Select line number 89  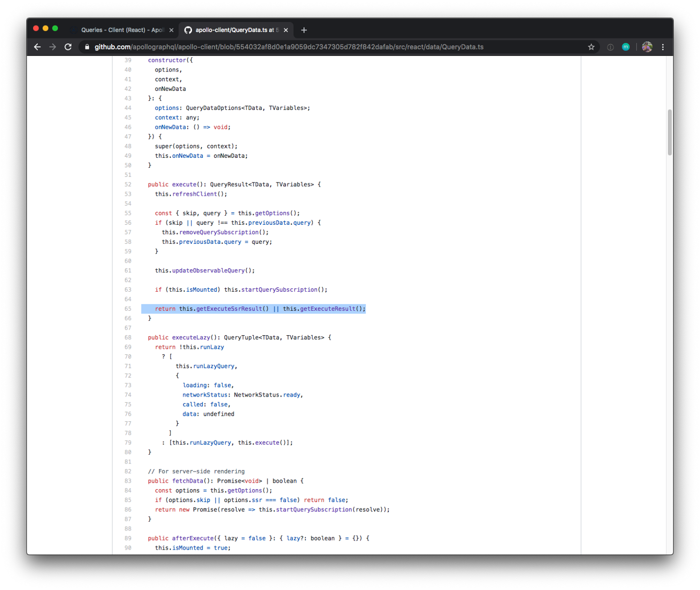click(128, 538)
